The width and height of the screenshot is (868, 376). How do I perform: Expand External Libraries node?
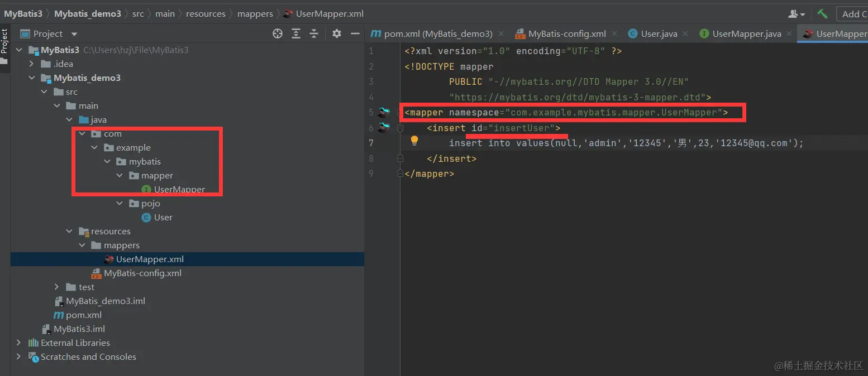[19, 343]
